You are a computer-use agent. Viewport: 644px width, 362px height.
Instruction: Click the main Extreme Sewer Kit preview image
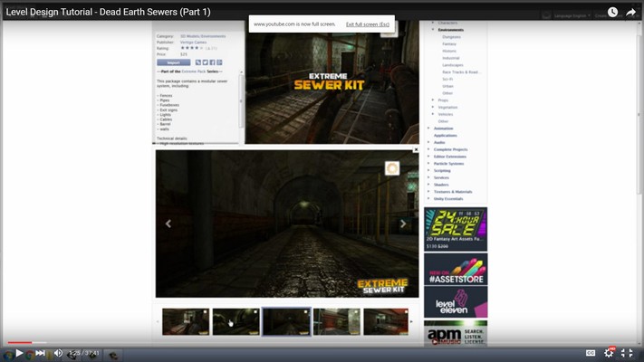(x=332, y=82)
